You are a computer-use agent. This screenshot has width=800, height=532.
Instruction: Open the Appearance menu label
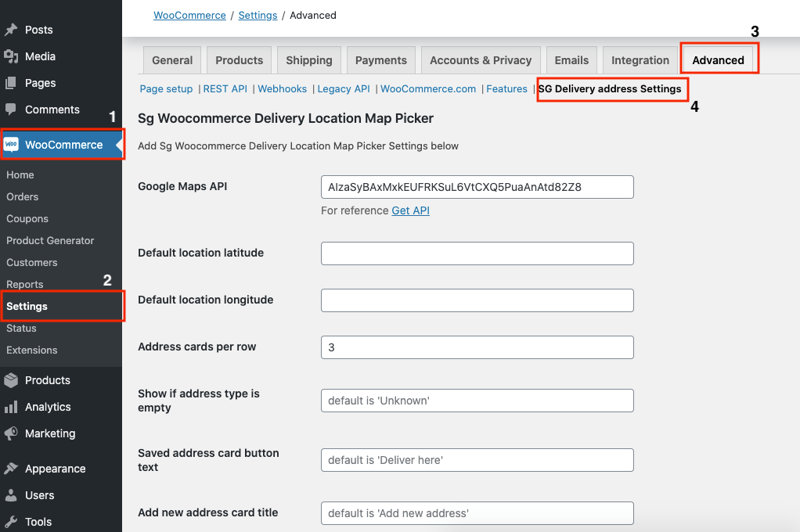tap(55, 469)
